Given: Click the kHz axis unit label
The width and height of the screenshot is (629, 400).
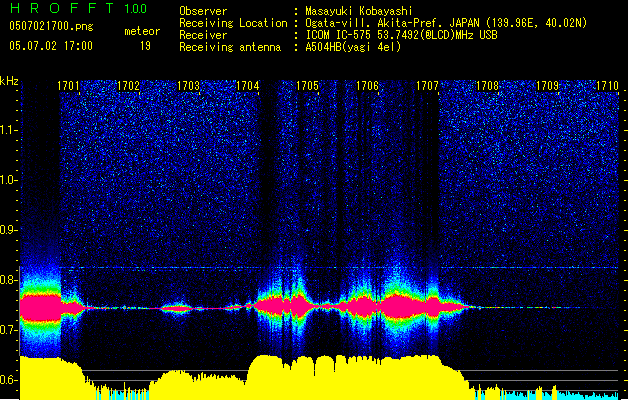Looking at the screenshot, I should (x=9, y=81).
